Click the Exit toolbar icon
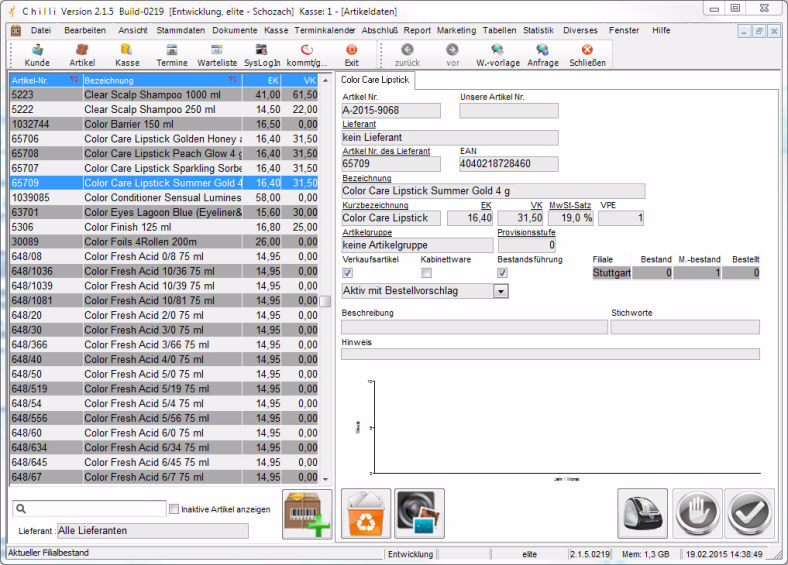The width and height of the screenshot is (788, 565). (351, 55)
